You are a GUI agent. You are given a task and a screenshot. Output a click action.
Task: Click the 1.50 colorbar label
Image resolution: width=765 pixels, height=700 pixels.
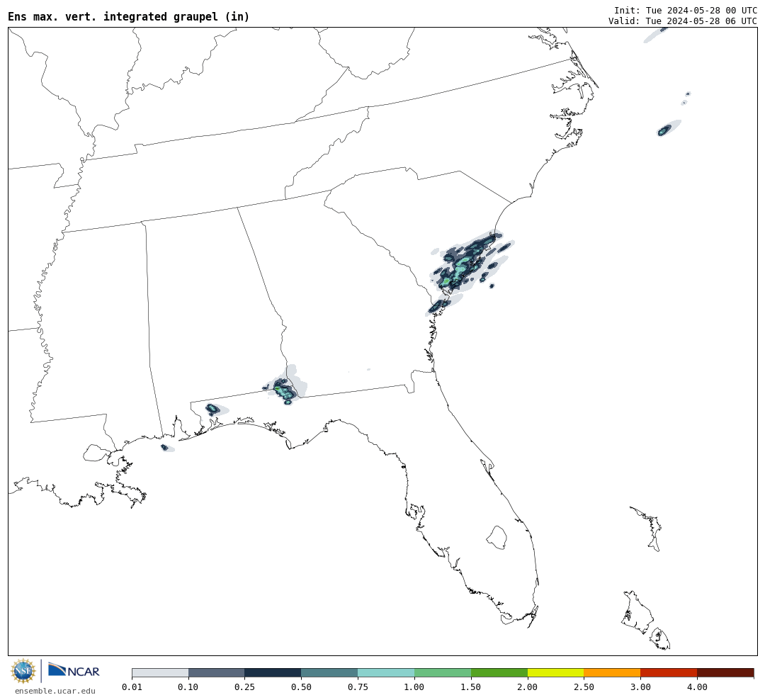pyautogui.click(x=471, y=687)
